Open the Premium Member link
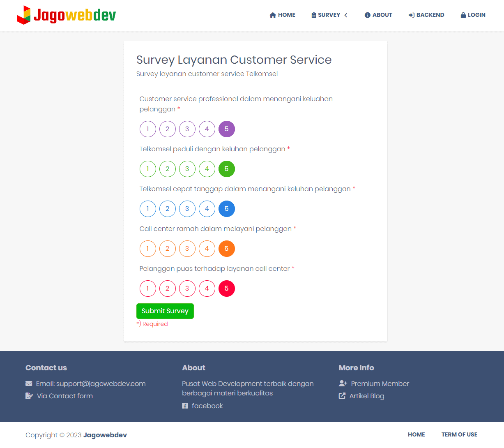Viewport: 504px width, 448px height. coord(380,383)
